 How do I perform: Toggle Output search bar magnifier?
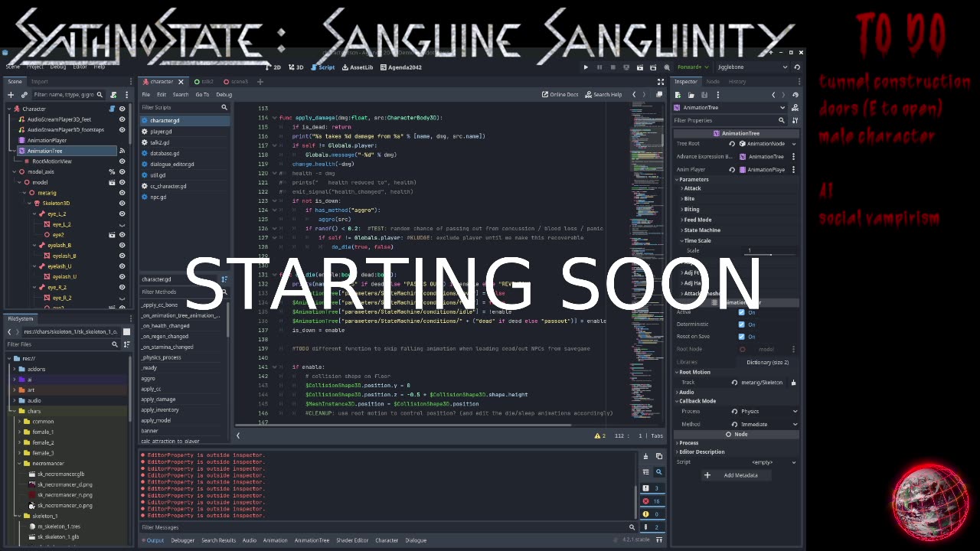(658, 472)
